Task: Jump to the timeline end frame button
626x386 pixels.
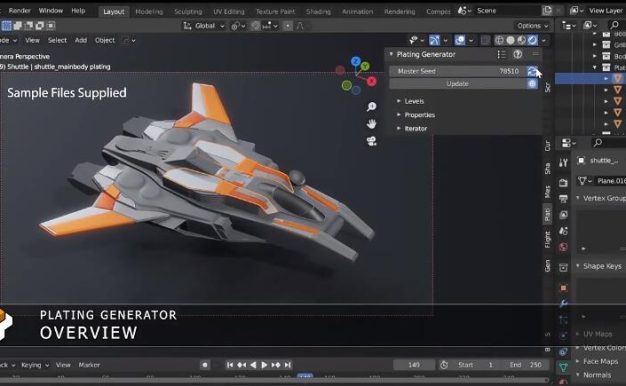Action: [x=288, y=365]
